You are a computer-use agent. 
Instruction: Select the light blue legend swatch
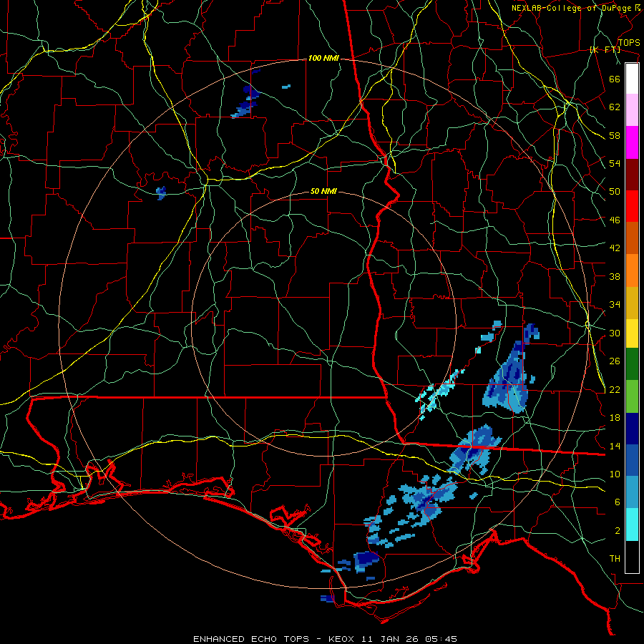[x=632, y=492]
